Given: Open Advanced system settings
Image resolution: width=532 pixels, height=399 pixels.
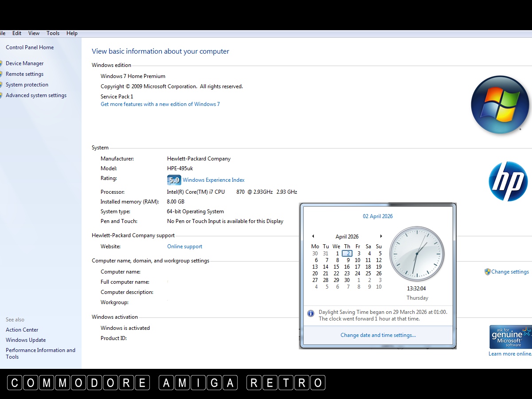Looking at the screenshot, I should 36,95.
